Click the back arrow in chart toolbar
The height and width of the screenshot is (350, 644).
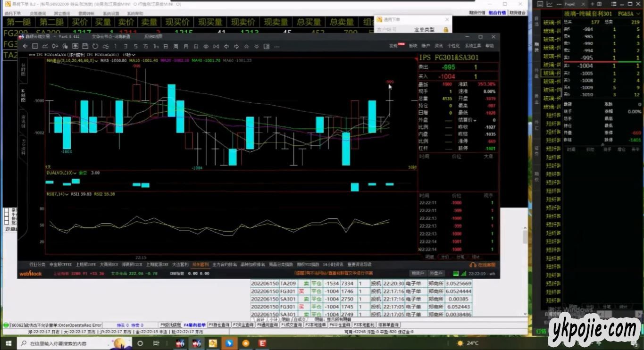tap(25, 46)
